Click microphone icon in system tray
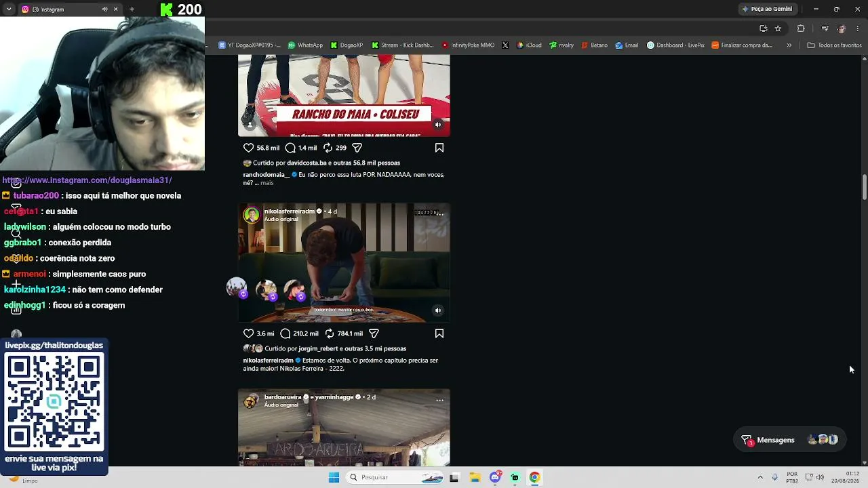The height and width of the screenshot is (488, 868). coord(774,477)
